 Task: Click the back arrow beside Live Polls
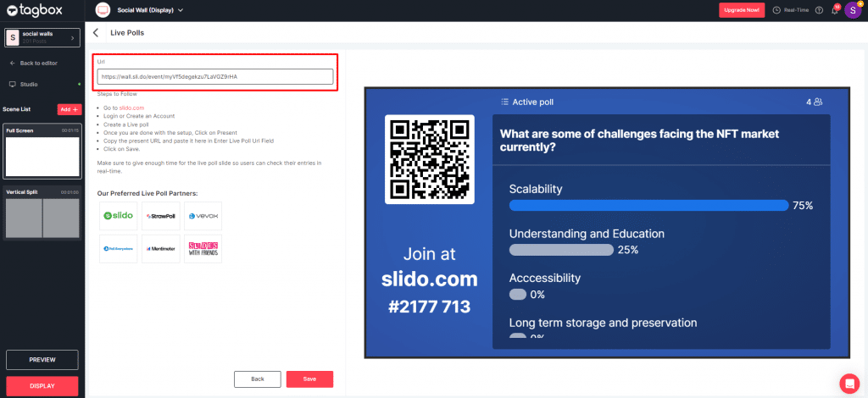click(96, 32)
